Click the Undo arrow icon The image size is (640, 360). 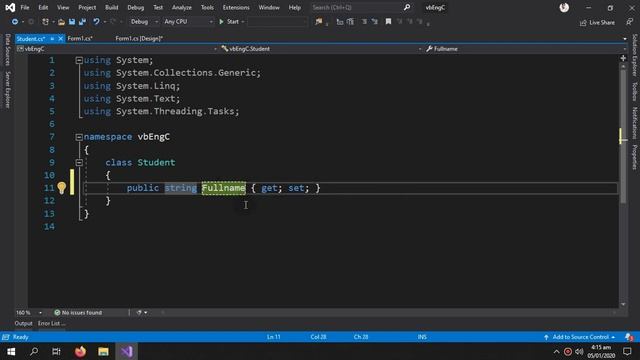pos(96,22)
